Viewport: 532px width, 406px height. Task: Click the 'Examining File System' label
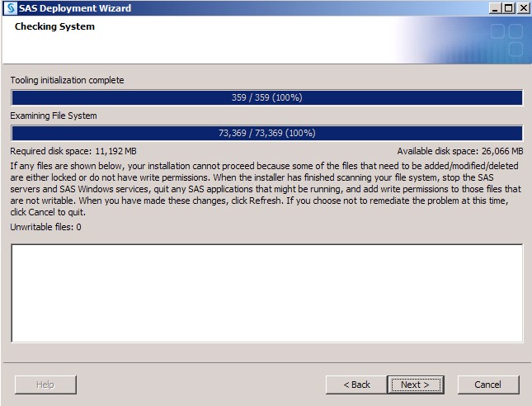coord(54,116)
